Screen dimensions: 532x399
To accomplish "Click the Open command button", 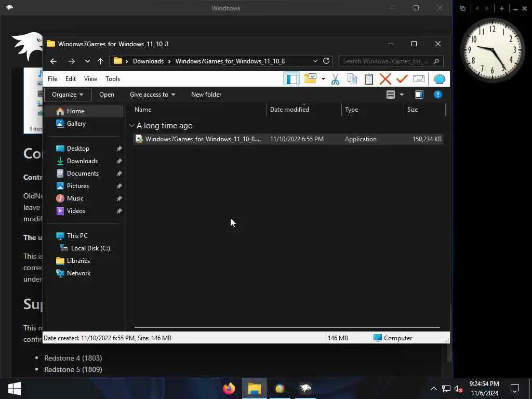I will (x=107, y=95).
